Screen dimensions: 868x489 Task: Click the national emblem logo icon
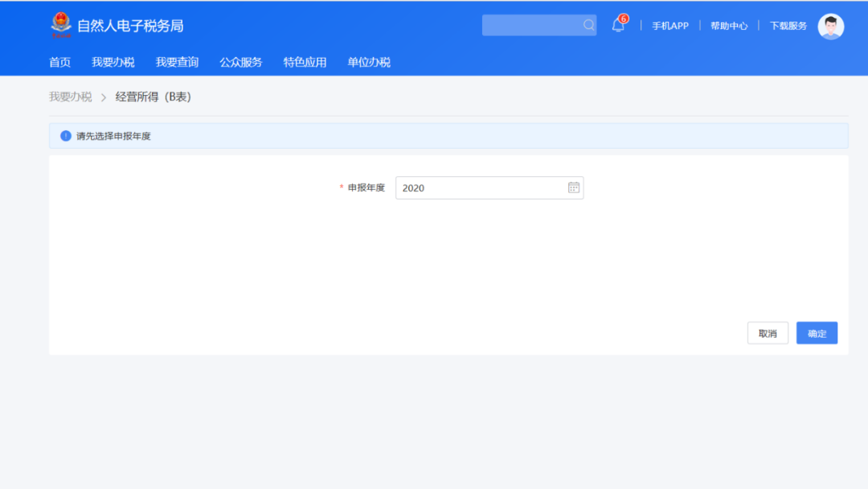tap(61, 25)
